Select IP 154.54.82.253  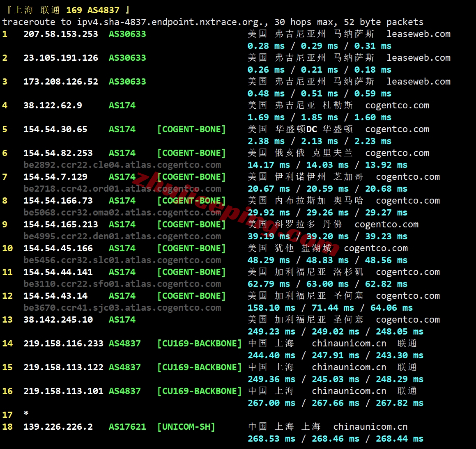[x=58, y=153]
